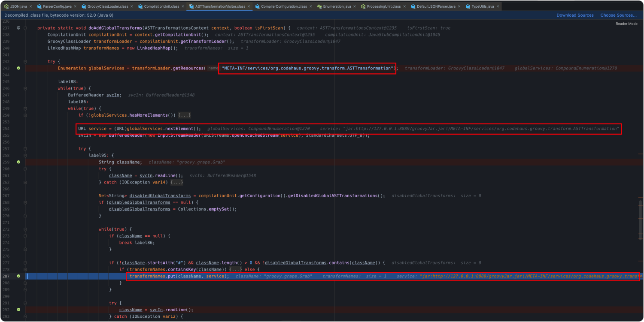
Task: Open the ProcessingUnit.class tab
Action: click(384, 7)
